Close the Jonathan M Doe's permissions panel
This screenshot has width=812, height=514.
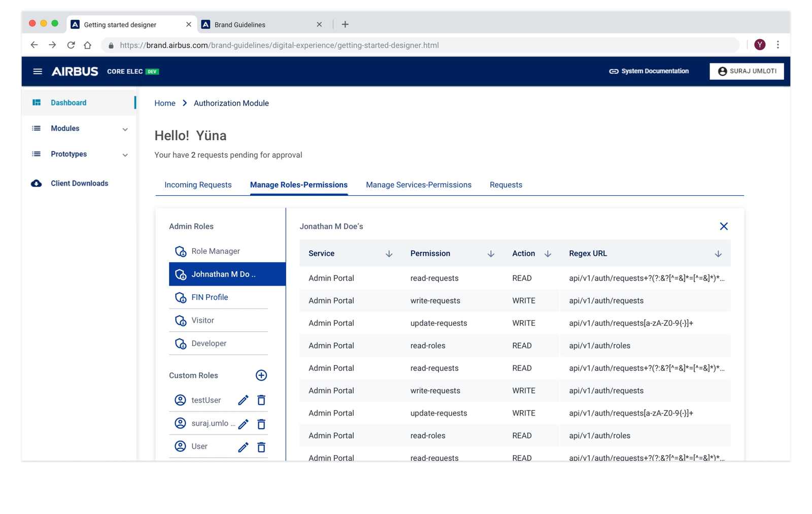point(724,226)
